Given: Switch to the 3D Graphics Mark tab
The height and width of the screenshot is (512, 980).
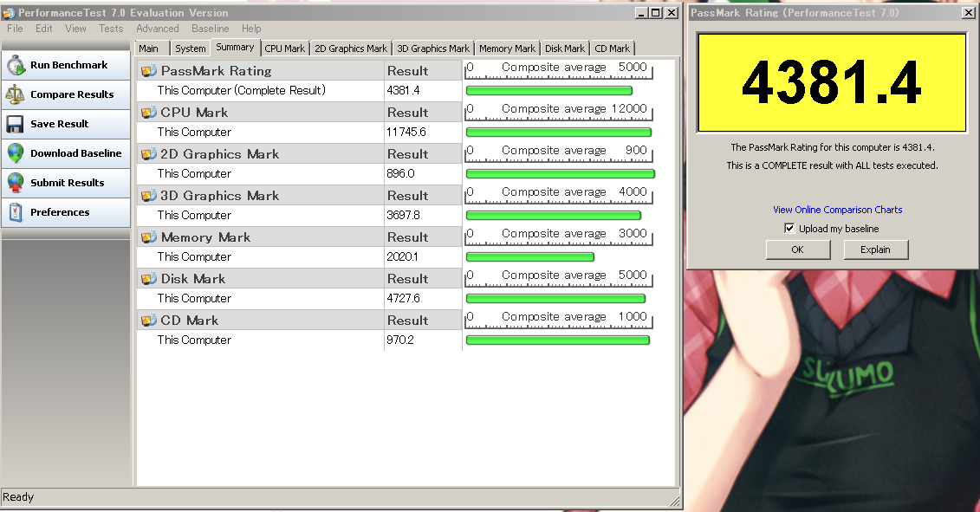Looking at the screenshot, I should [433, 49].
